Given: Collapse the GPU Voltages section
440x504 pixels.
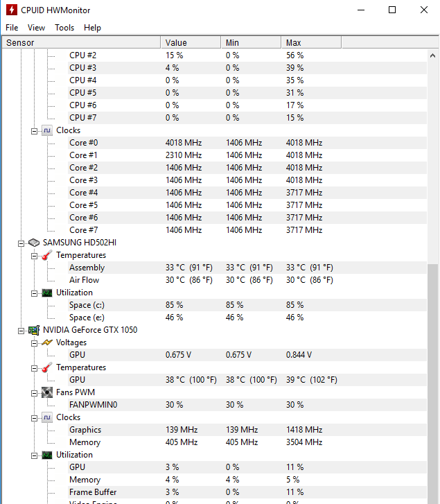Looking at the screenshot, I should pos(35,344).
